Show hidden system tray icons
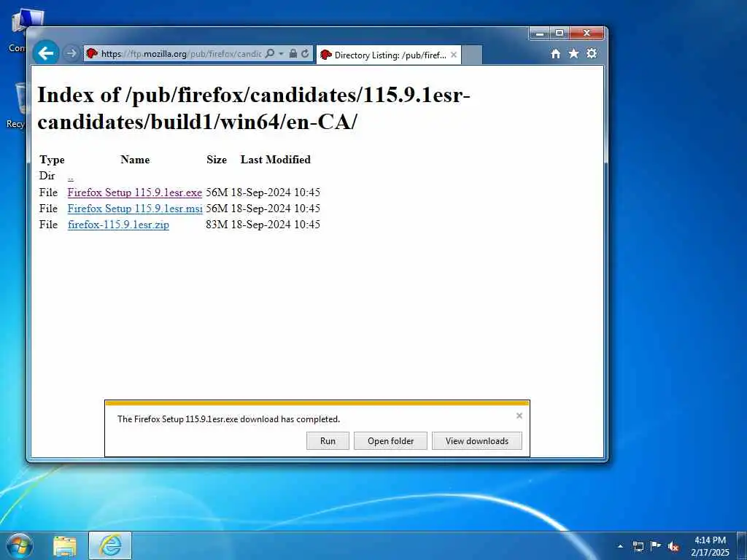 pyautogui.click(x=620, y=546)
